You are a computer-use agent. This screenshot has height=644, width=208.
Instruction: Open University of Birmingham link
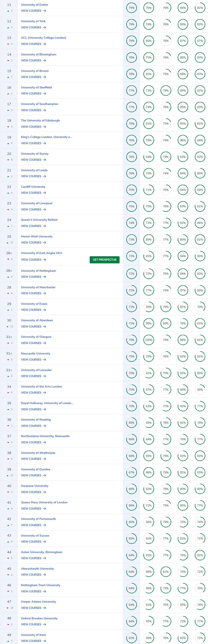(x=38, y=54)
